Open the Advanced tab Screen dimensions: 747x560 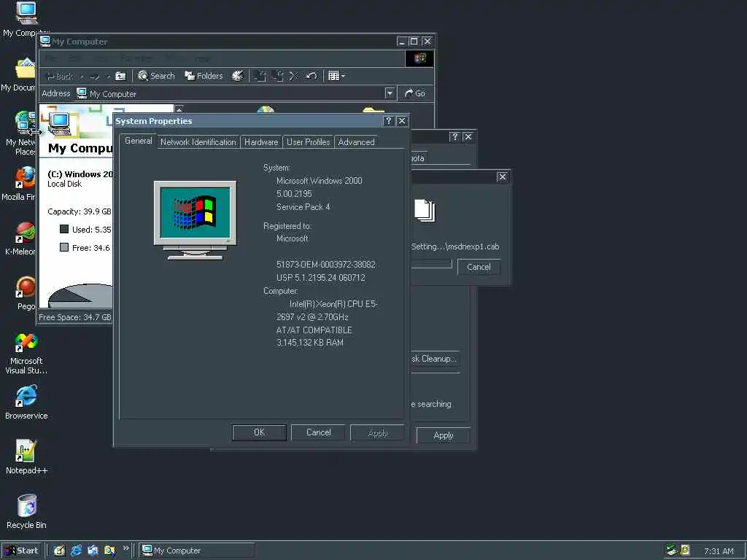[x=356, y=142]
